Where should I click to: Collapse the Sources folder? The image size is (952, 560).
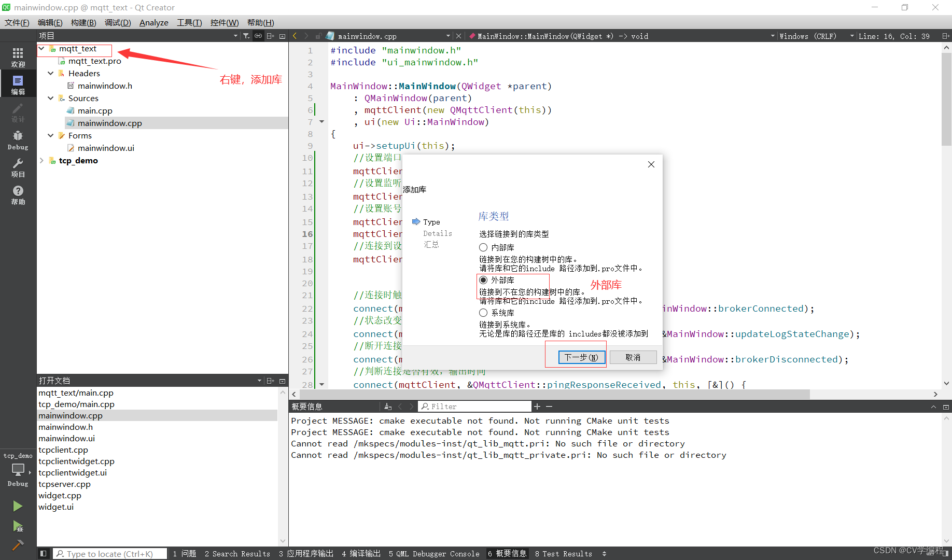point(51,98)
